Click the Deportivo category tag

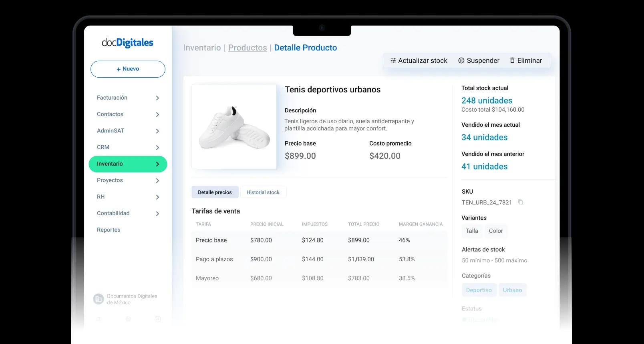(479, 290)
